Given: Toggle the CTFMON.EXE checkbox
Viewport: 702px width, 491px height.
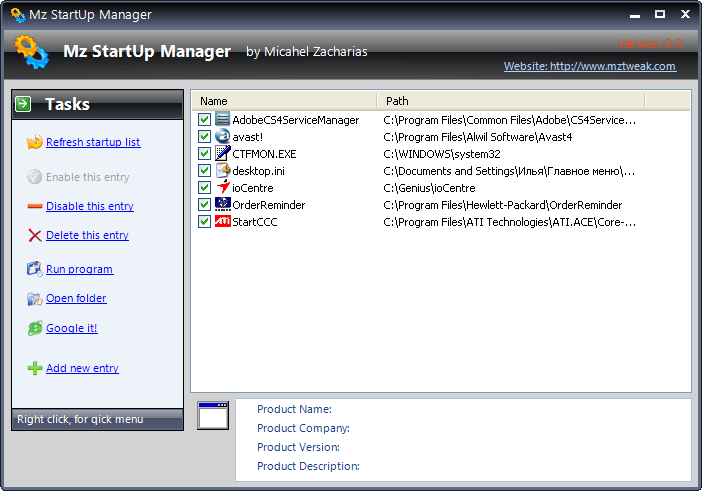Looking at the screenshot, I should [204, 154].
